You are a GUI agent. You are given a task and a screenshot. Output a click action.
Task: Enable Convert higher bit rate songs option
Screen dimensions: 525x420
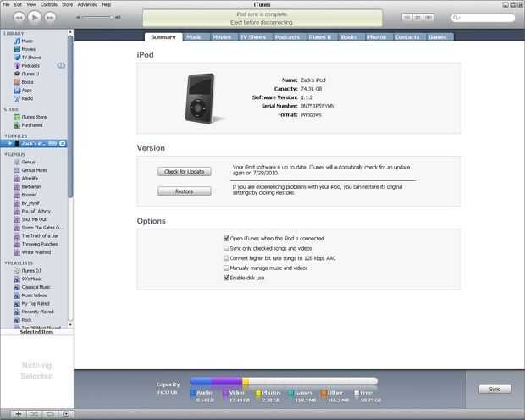pos(226,258)
